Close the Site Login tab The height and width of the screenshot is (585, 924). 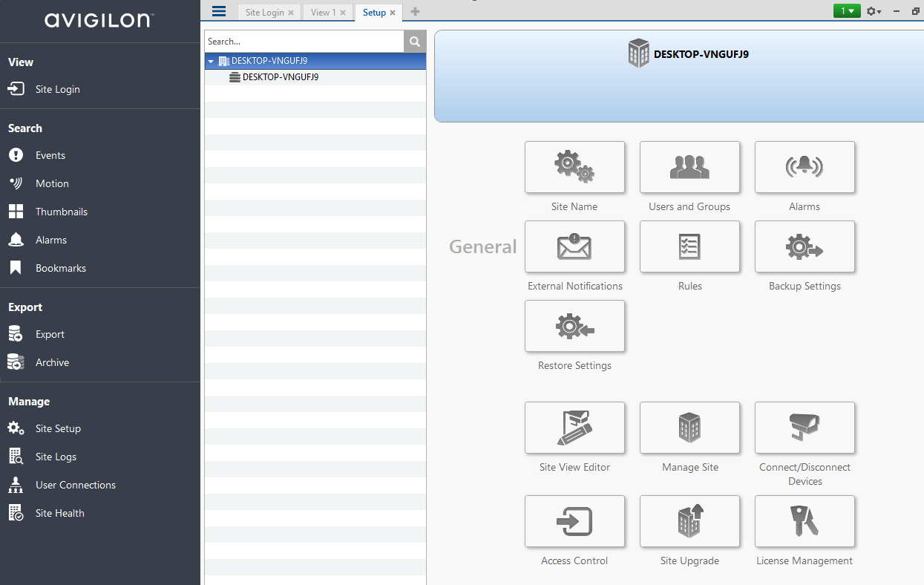[291, 13]
